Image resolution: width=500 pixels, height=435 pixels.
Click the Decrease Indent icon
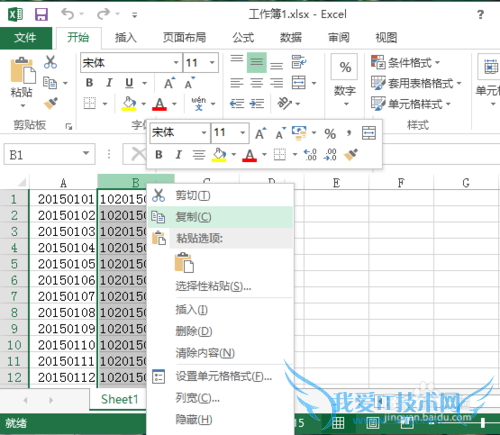point(237,104)
